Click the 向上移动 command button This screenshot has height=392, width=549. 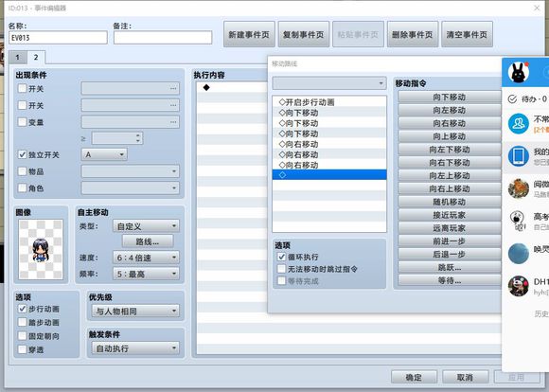pyautogui.click(x=450, y=136)
